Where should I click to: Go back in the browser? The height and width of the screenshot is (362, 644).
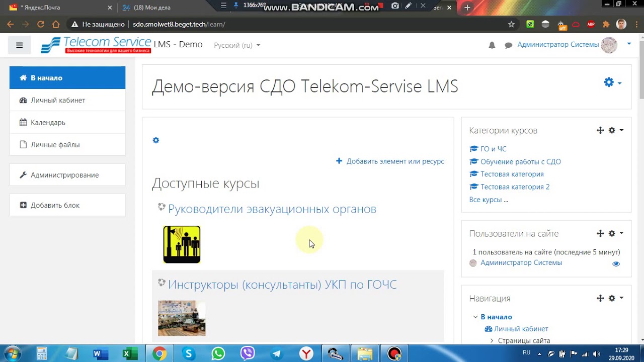tap(11, 24)
